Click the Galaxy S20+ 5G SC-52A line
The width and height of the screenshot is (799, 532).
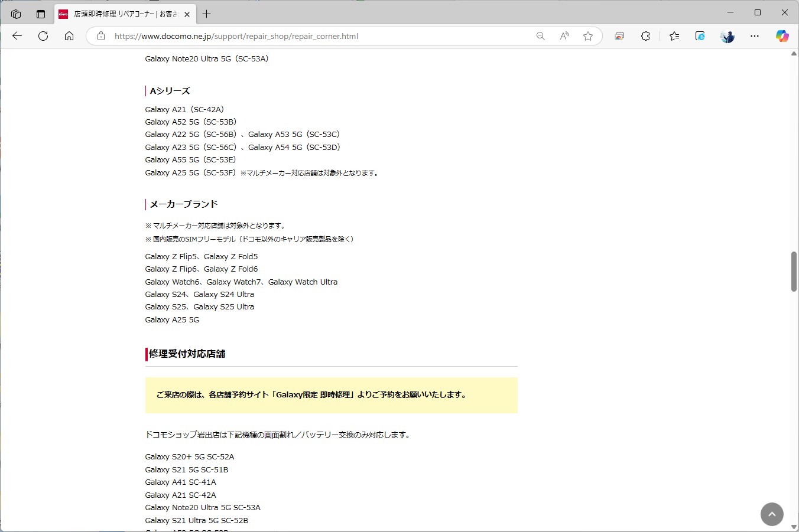(190, 457)
